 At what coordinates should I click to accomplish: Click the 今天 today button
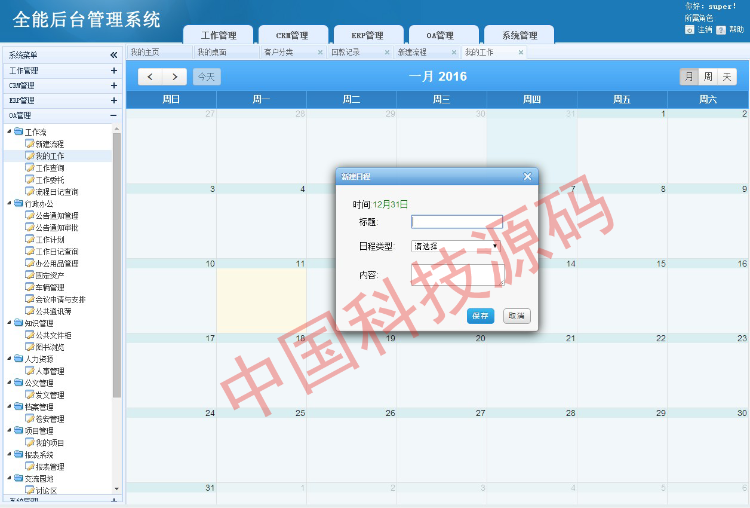point(207,77)
